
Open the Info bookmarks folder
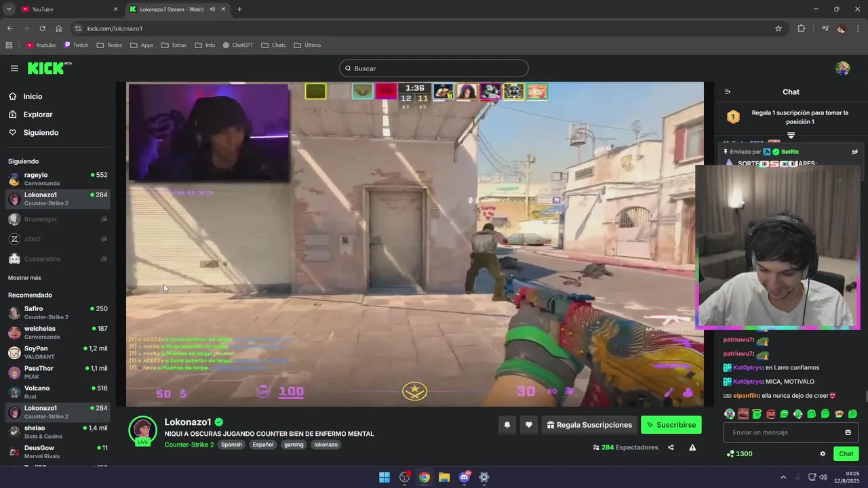pyautogui.click(x=205, y=45)
